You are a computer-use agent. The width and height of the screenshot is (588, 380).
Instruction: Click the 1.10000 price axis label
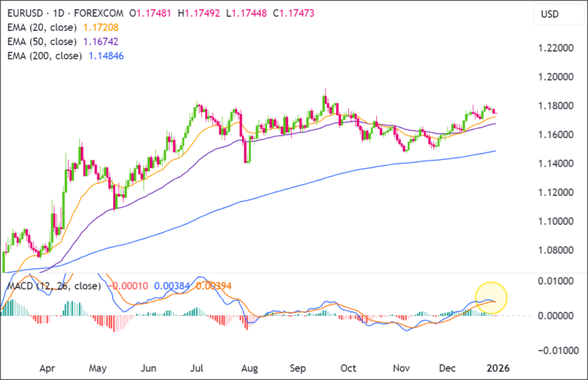556,222
